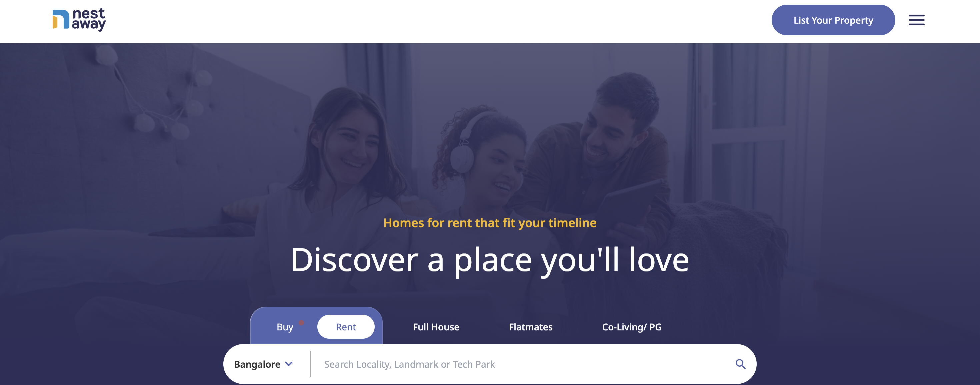Image resolution: width=980 pixels, height=385 pixels.
Task: Click the List Your Property button
Action: point(833,20)
